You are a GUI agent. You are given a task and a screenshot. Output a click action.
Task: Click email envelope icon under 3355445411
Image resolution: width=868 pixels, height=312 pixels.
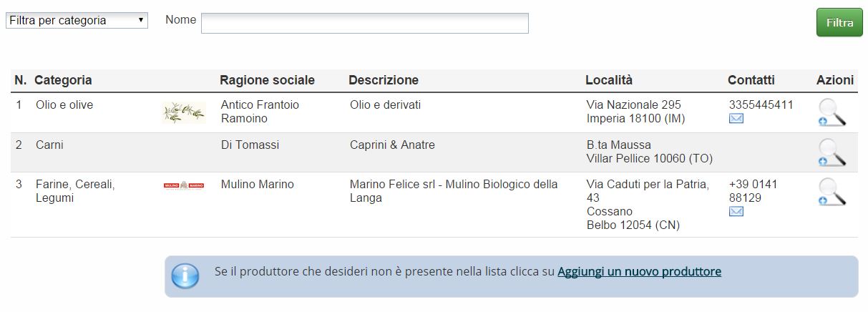coord(736,118)
